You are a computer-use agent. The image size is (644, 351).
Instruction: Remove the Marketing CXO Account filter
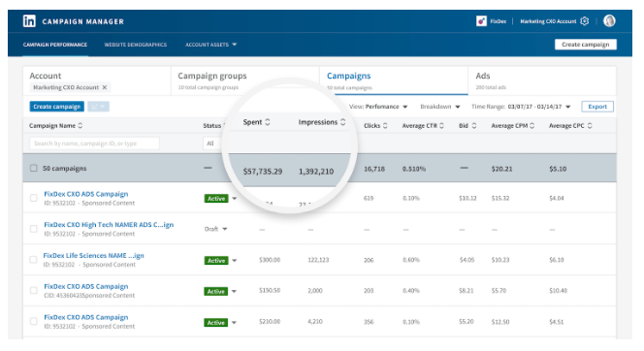coord(105,87)
